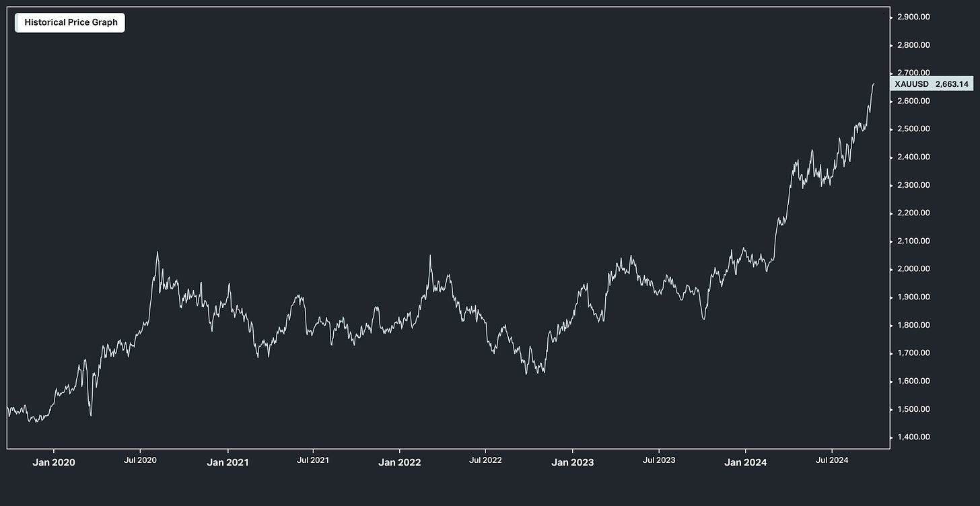This screenshot has height=506, width=980.
Task: Click the 2,400.00 price axis label
Action: click(914, 157)
